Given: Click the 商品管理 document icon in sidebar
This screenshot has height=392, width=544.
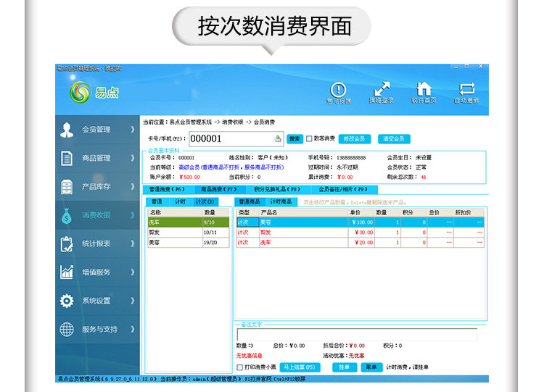Looking at the screenshot, I should pos(67,159).
